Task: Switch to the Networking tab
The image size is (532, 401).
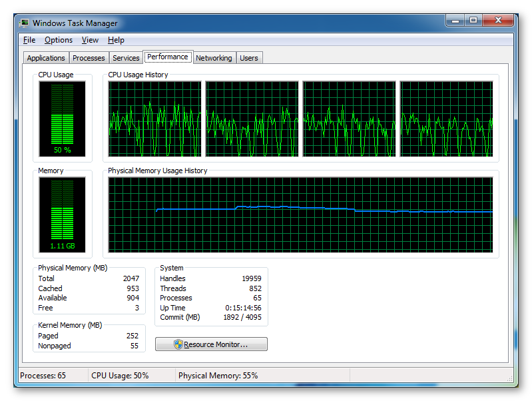Action: tap(214, 58)
